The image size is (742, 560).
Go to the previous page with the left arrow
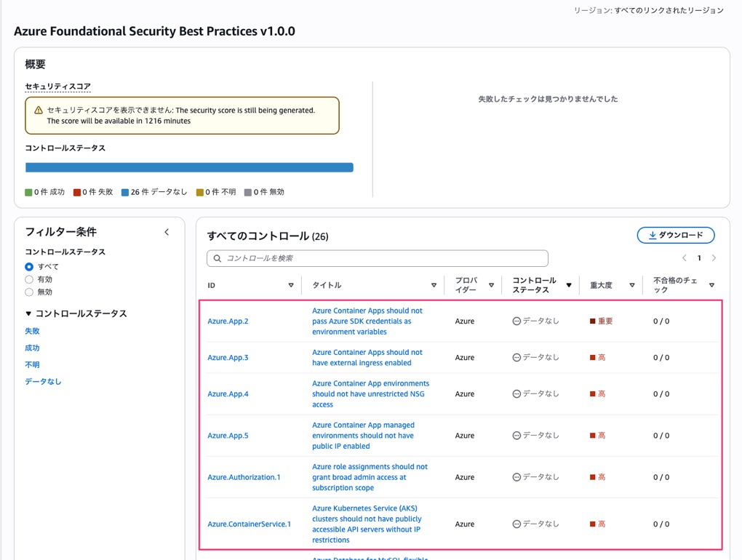[685, 258]
